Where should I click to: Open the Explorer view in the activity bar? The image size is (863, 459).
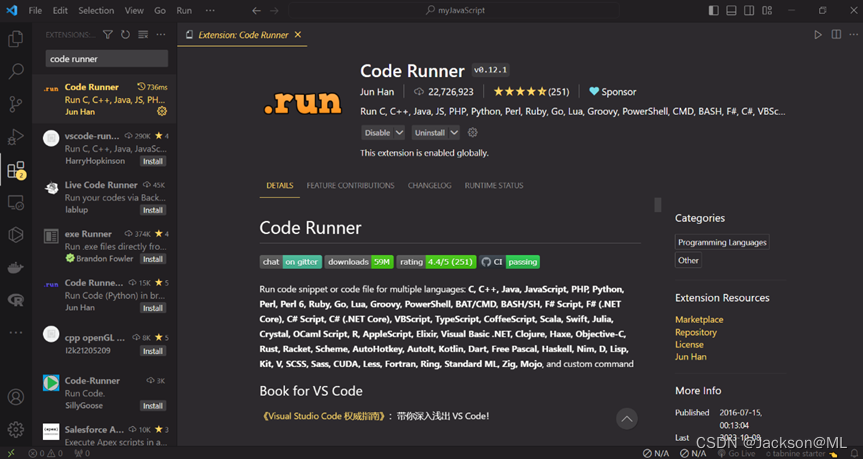[15, 39]
